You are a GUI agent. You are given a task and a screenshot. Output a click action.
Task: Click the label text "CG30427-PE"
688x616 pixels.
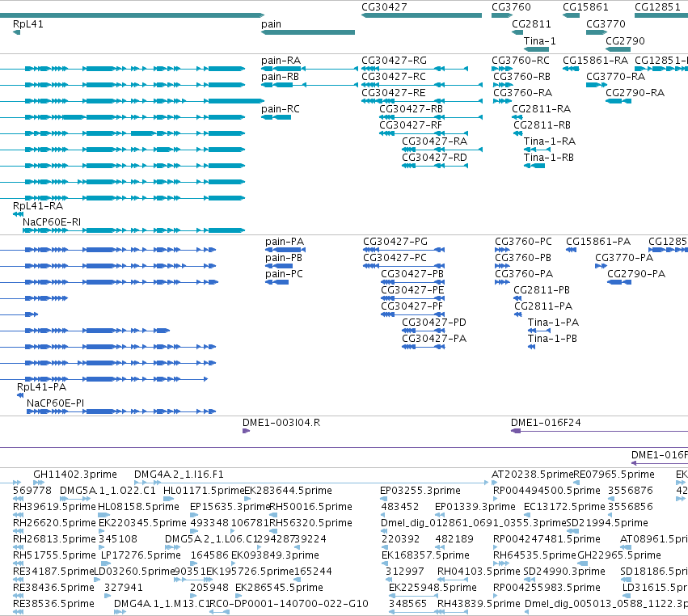pyautogui.click(x=412, y=290)
